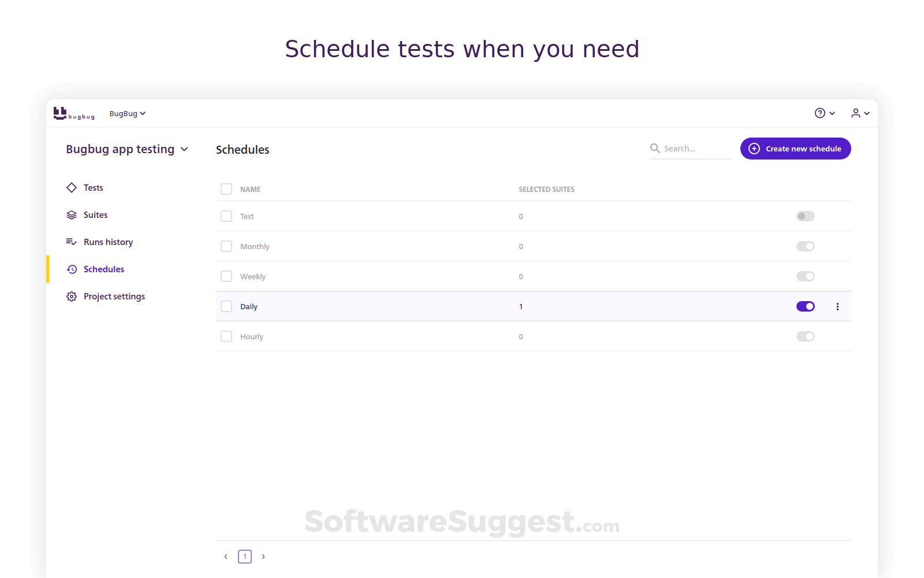This screenshot has height=578, width=924.
Task: Open the Bugbug app testing project selector
Action: (x=127, y=149)
